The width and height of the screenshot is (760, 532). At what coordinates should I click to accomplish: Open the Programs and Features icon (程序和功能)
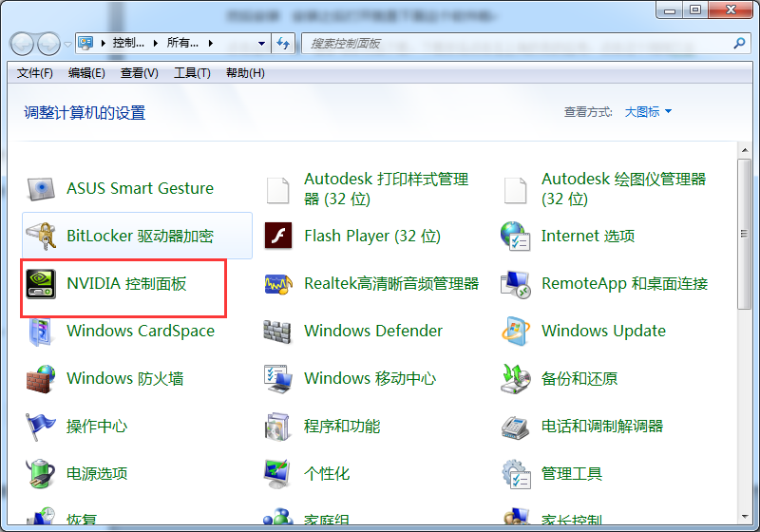(x=278, y=427)
